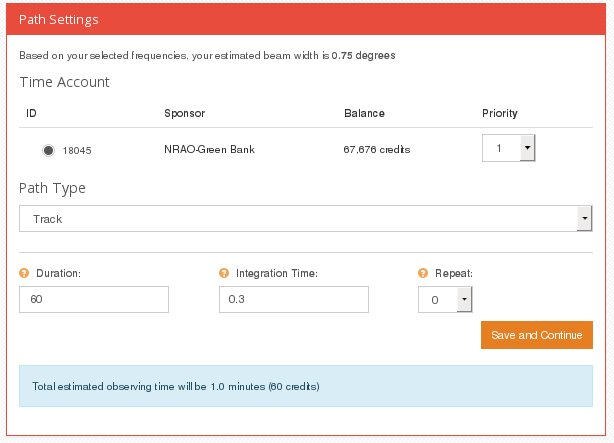Open the Repeat count dropdown
This screenshot has width=614, height=443.
(x=445, y=300)
